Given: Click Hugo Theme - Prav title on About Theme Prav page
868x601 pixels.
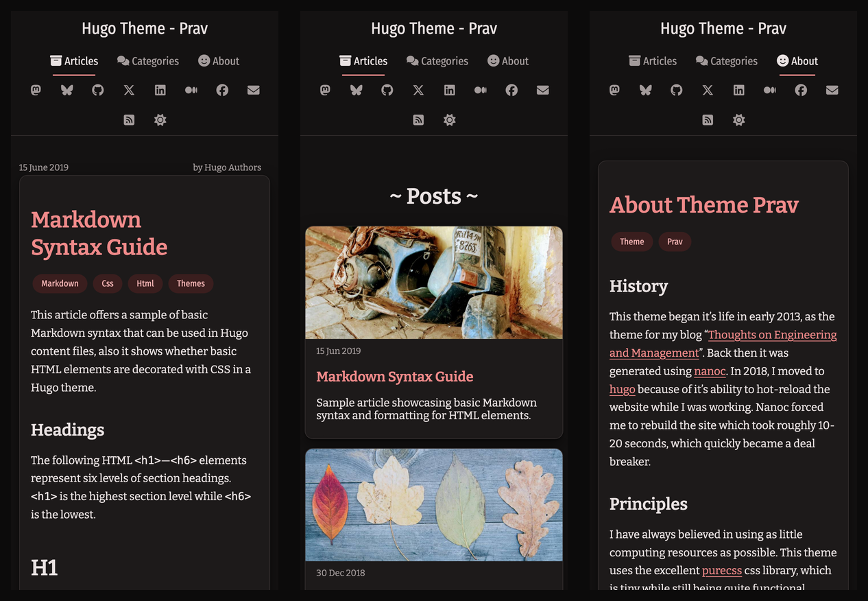Looking at the screenshot, I should pyautogui.click(x=723, y=28).
